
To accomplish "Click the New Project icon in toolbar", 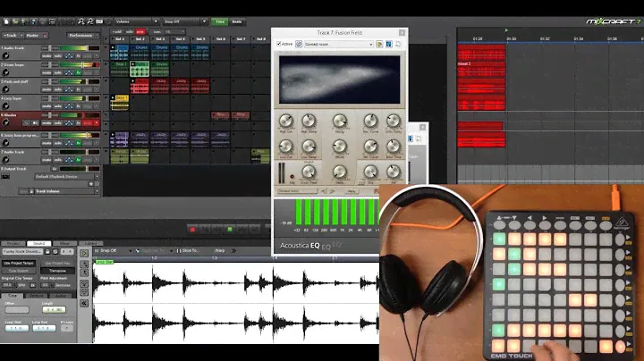I will click(6, 21).
